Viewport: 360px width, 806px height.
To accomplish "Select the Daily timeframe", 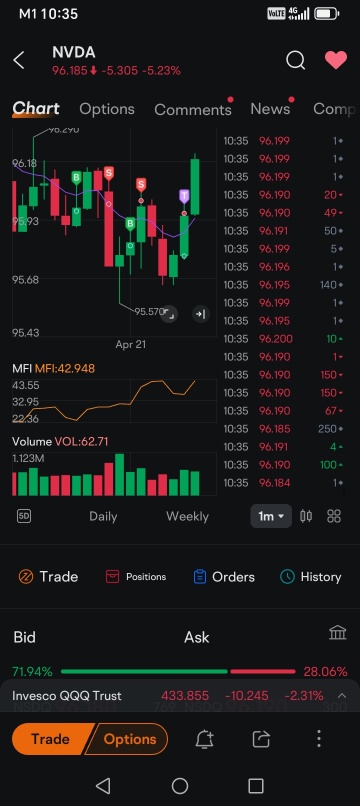I will coord(103,516).
